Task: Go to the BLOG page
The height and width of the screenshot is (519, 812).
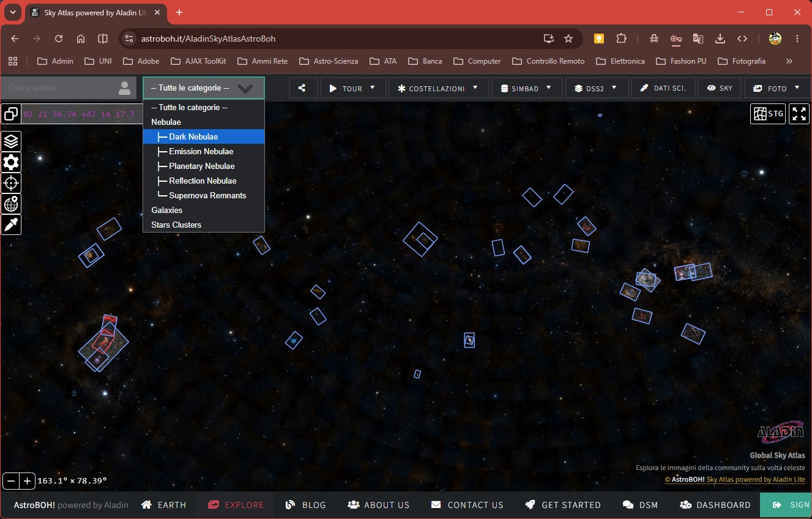Action: tap(306, 505)
